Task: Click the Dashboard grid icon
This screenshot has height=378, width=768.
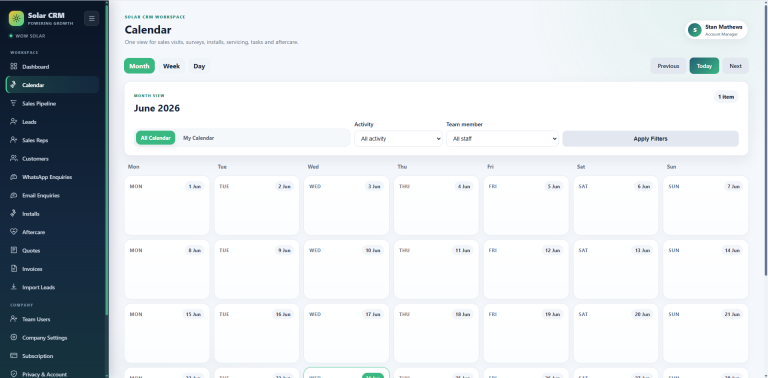Action: click(x=14, y=67)
